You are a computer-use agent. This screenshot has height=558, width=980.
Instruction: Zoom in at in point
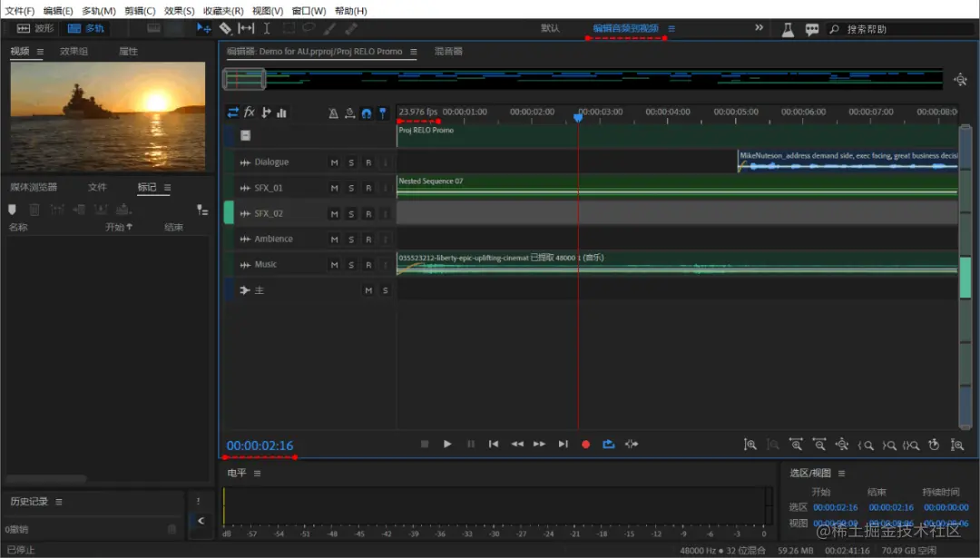click(x=865, y=445)
